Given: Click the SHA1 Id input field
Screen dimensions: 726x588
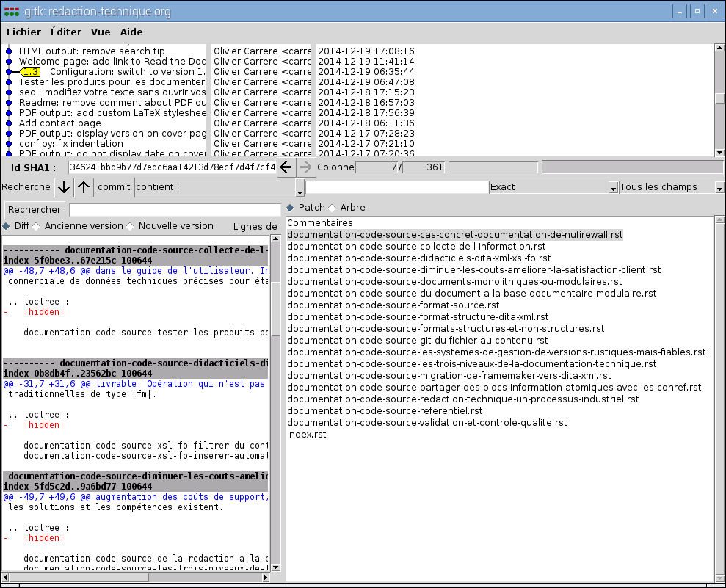Looking at the screenshot, I should 173,167.
